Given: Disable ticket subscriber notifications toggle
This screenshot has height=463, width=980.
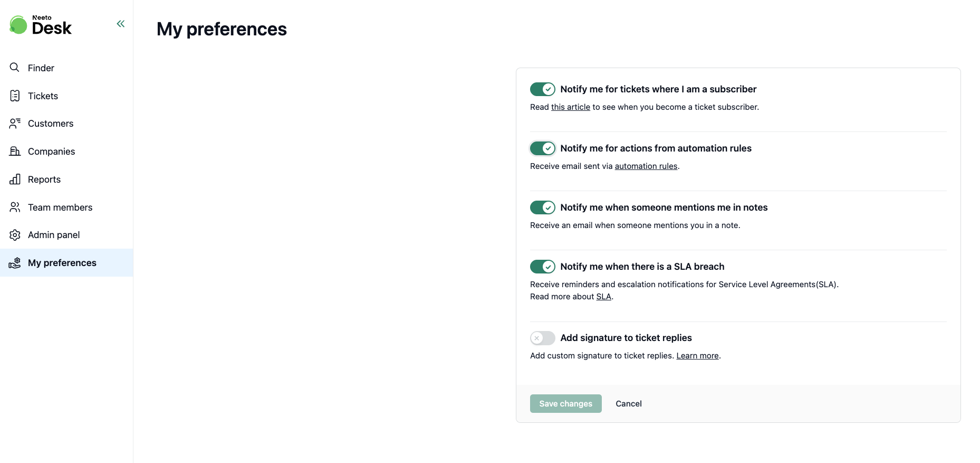Looking at the screenshot, I should tap(542, 89).
